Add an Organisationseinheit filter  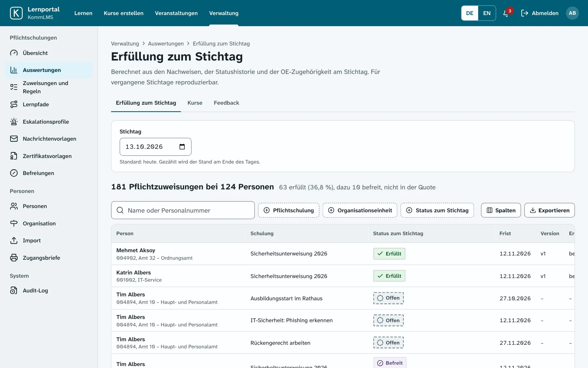[x=360, y=210]
